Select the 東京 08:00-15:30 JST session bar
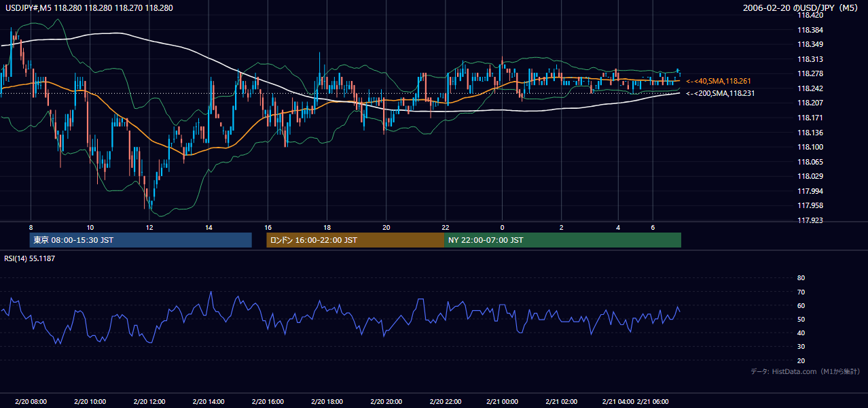 tap(141, 240)
